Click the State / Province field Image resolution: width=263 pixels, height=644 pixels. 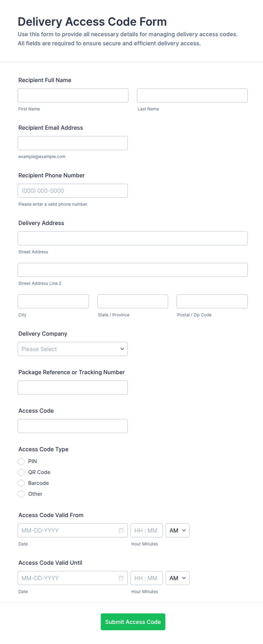[133, 301]
